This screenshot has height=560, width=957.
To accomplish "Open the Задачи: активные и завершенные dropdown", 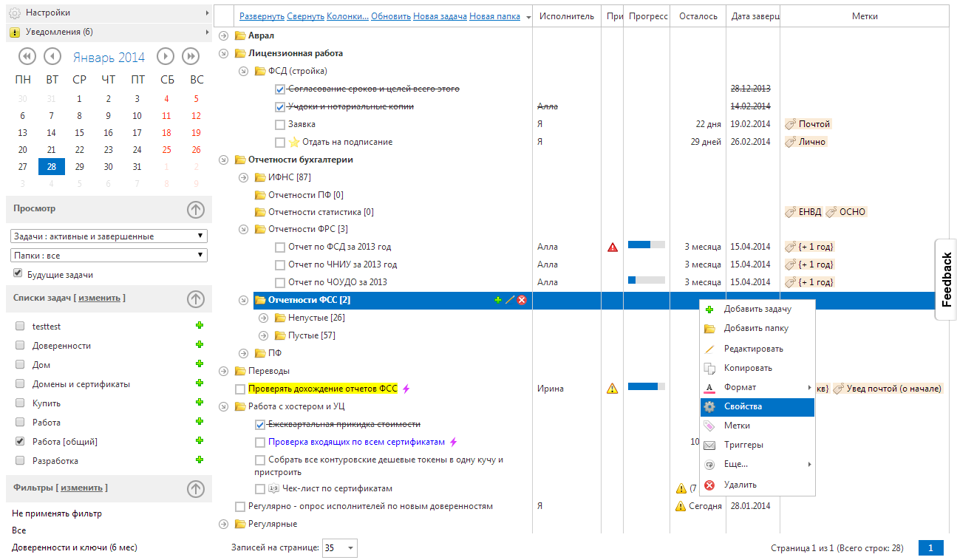I will click(x=109, y=236).
